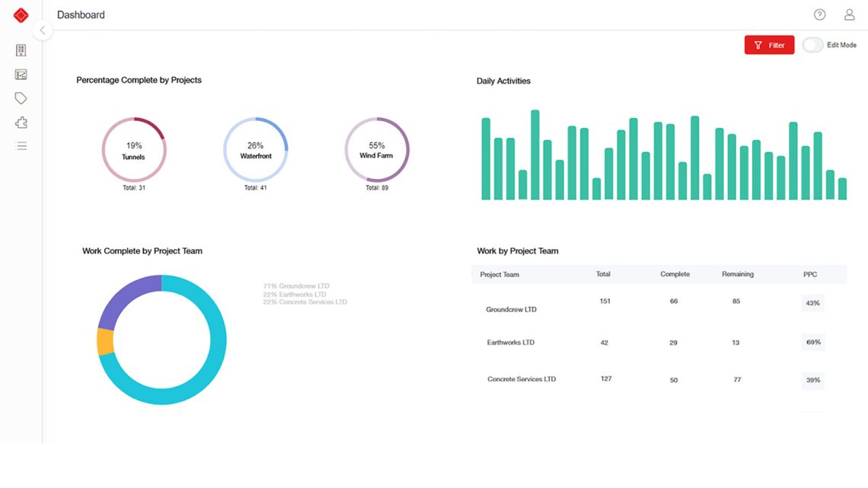This screenshot has width=868, height=488.
Task: Select the reports chart icon in the sidebar
Action: [21, 74]
